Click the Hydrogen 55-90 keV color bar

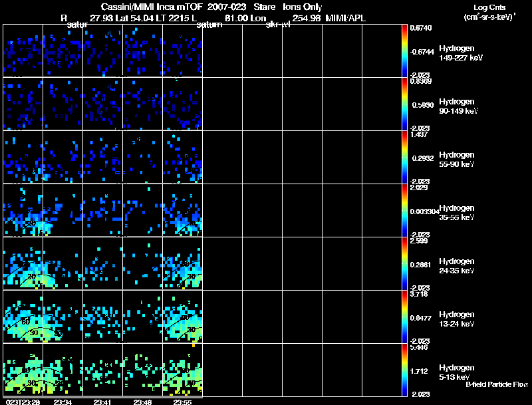point(404,158)
